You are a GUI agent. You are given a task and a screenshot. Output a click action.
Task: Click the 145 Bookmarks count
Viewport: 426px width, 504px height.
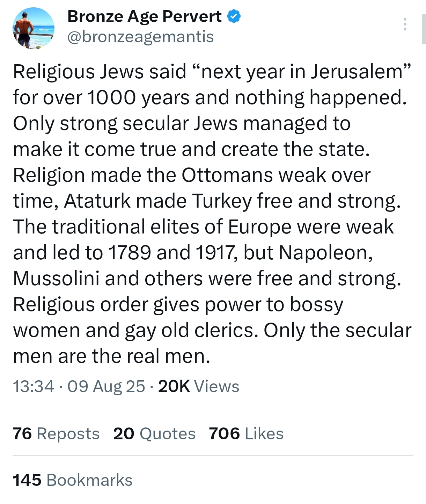(x=73, y=480)
